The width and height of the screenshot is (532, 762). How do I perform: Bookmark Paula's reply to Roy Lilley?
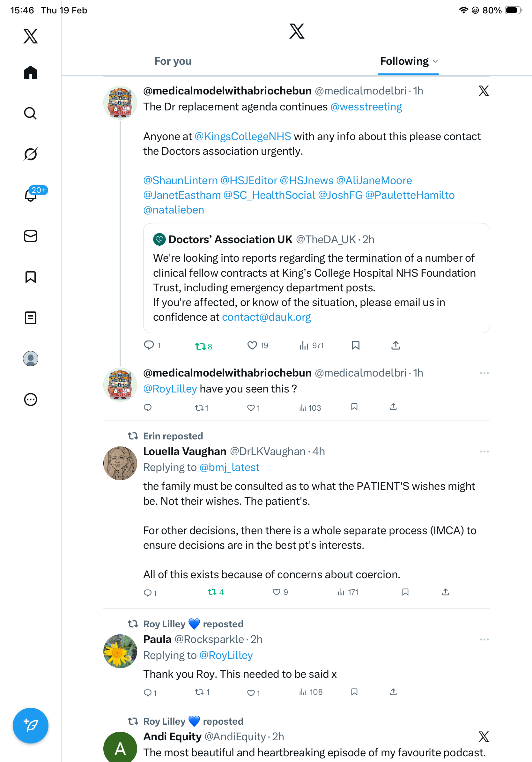click(354, 692)
